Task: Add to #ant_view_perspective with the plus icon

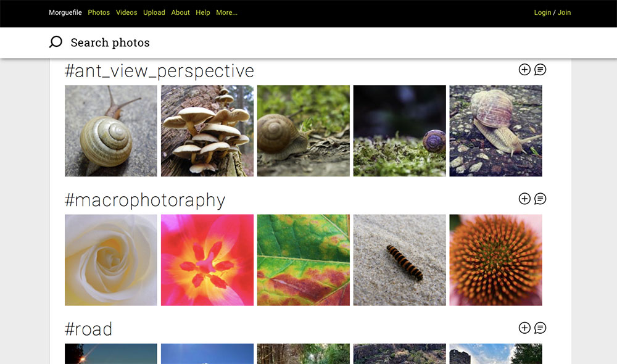Action: pos(524,70)
